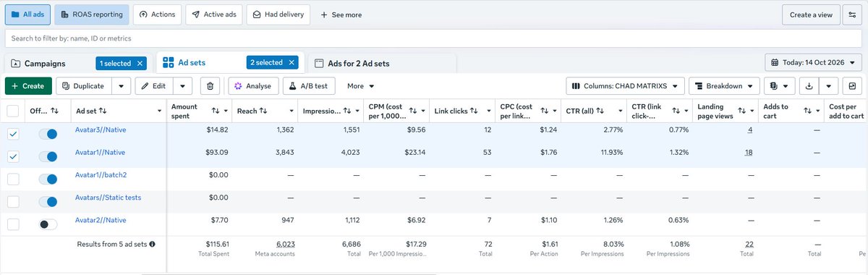
Task: Check the Avatars//Static tests row checkbox
Action: (x=13, y=201)
